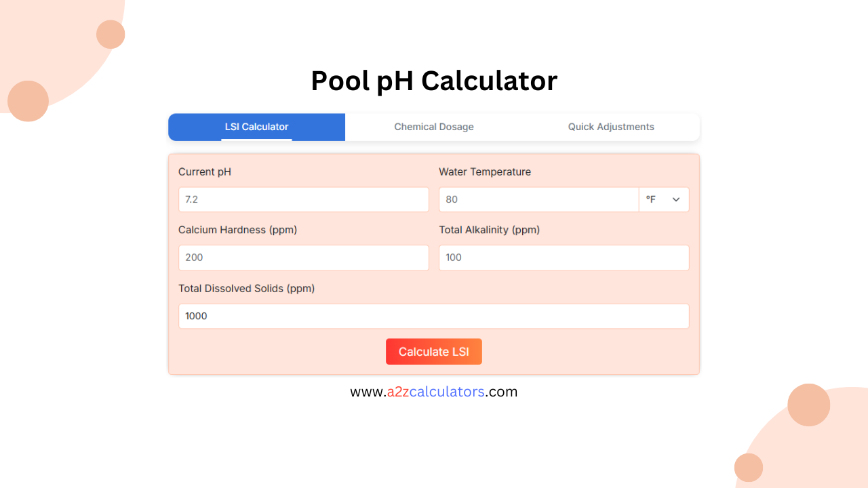868x488 pixels.
Task: Click the Total Dissolved Solids input field
Action: pyautogui.click(x=434, y=316)
